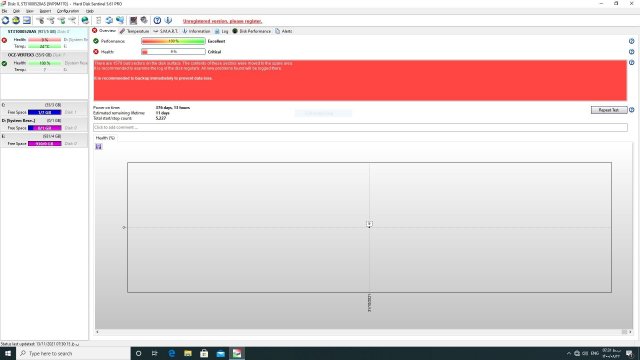Click red error icon next to ST31000528AS disk
The height and width of the screenshot is (360, 640).
(x=4, y=40)
